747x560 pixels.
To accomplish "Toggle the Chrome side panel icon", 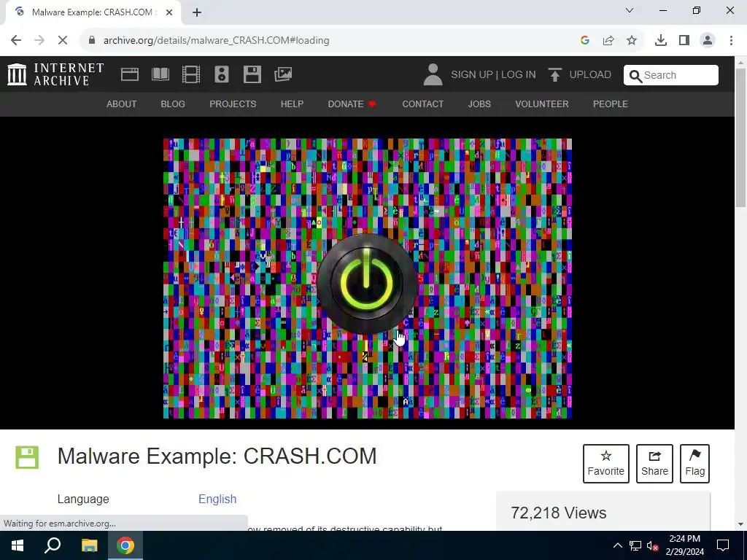I will pos(684,41).
